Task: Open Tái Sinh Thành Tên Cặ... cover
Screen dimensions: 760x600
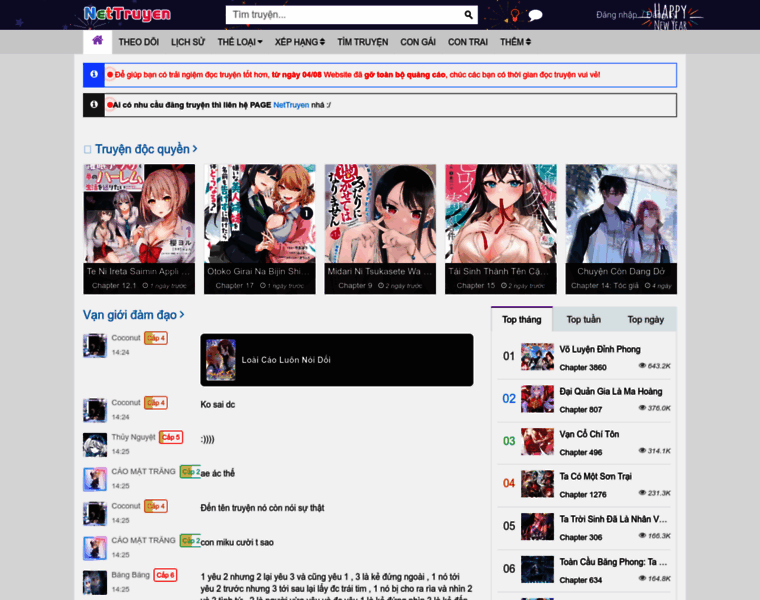Action: (x=501, y=214)
